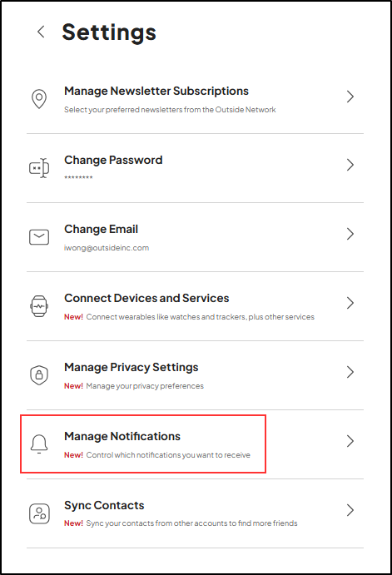Click the envelope email icon
The height and width of the screenshot is (575, 392).
point(39,237)
